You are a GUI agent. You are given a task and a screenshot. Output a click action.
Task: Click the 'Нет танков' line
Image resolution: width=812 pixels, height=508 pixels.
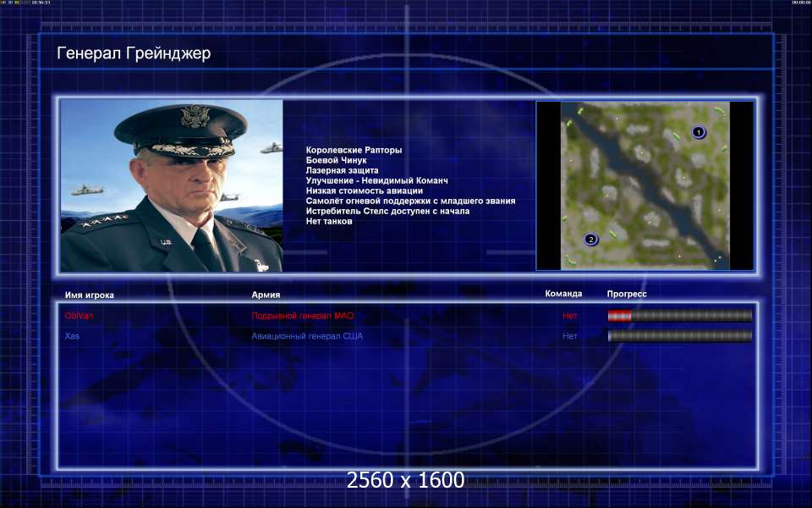pos(329,221)
